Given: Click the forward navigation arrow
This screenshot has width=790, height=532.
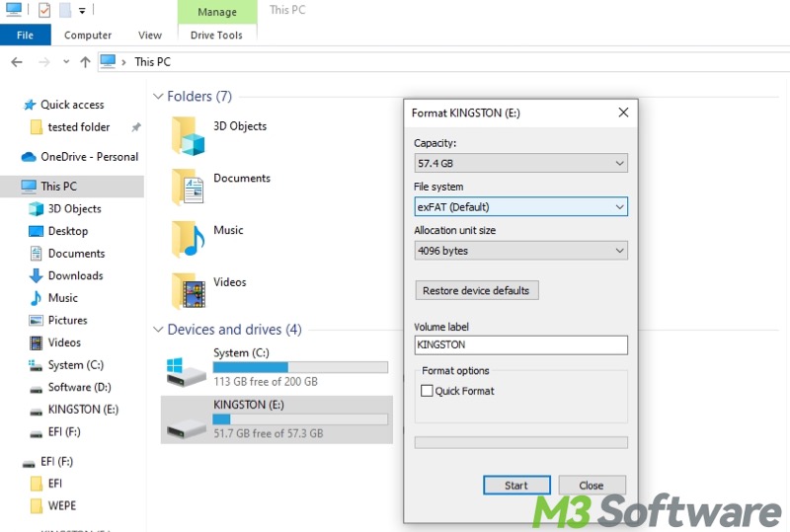Looking at the screenshot, I should click(43, 62).
